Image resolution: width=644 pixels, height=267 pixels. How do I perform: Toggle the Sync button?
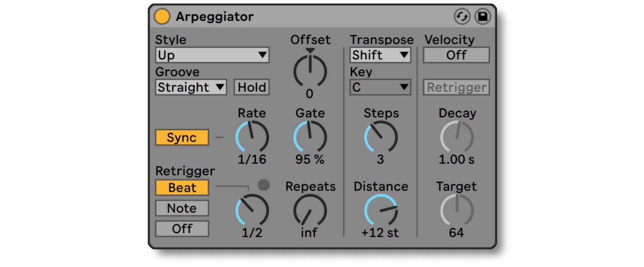coord(182,138)
